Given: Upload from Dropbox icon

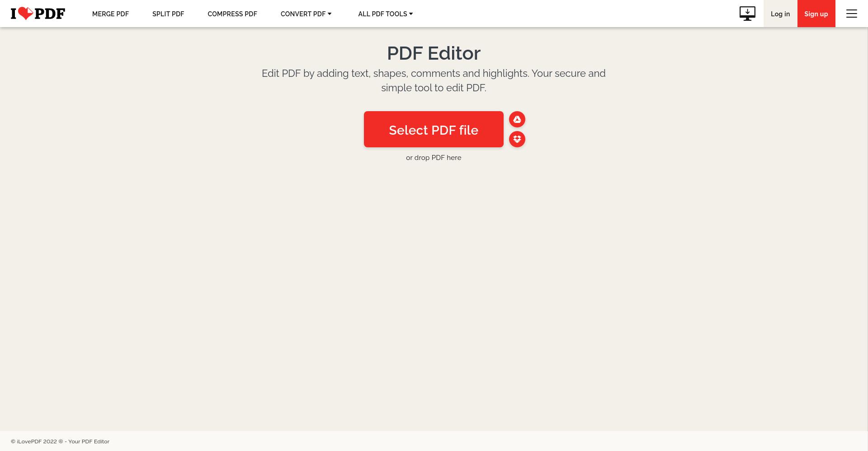Looking at the screenshot, I should click(517, 139).
